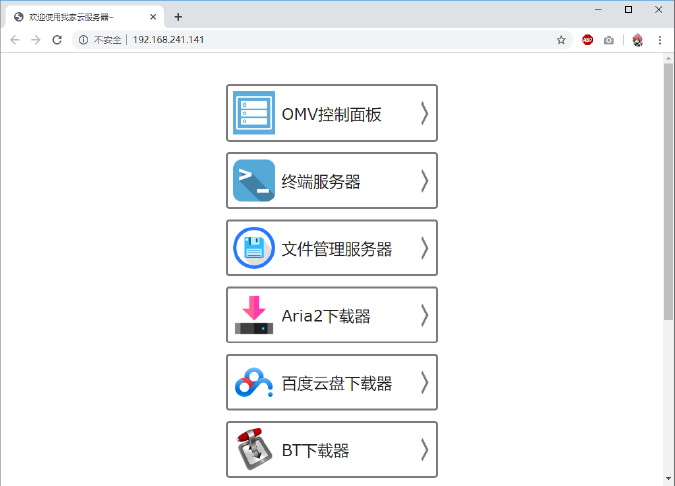Viewport: 675px width, 486px height.
Task: Bookmark this page with the star icon
Action: click(x=562, y=40)
